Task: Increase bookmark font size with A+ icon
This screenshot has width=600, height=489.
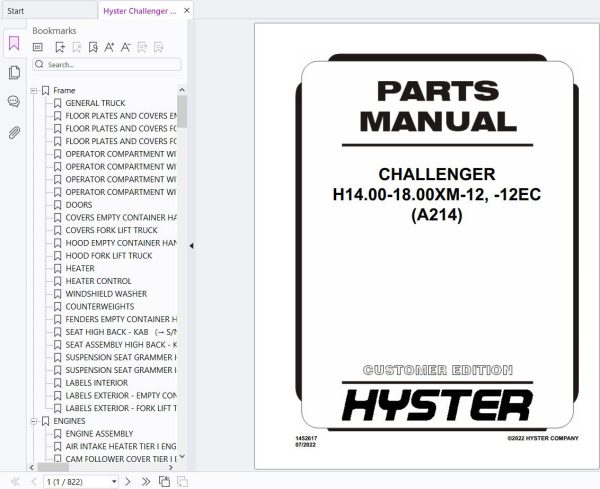Action: click(x=109, y=47)
